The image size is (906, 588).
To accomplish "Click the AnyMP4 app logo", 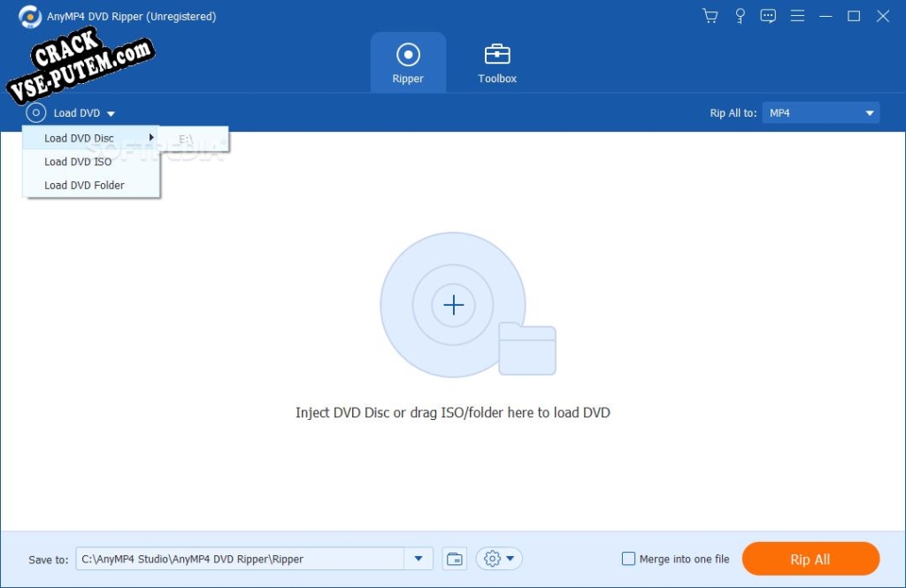I will (30, 16).
